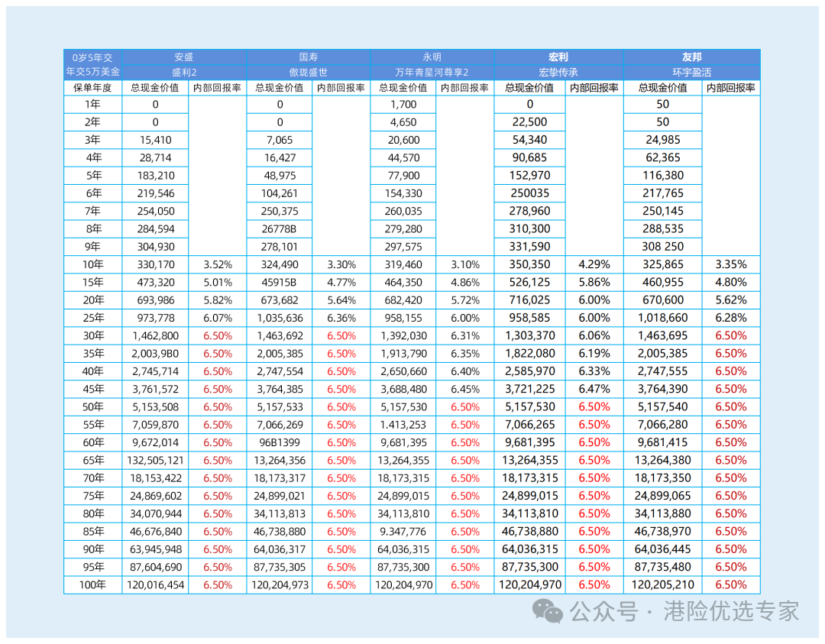Screen dimensions: 825x644
Task: Select the value '5,153,508'
Action: [156, 407]
